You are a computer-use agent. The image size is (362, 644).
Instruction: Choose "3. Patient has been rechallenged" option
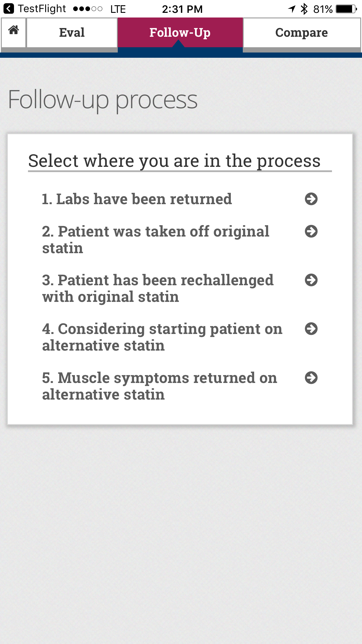(158, 288)
